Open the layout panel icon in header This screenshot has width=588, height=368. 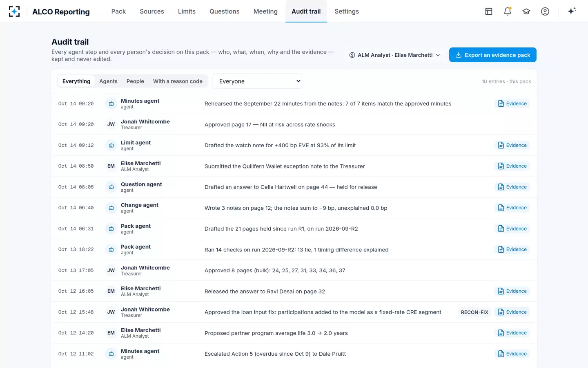pyautogui.click(x=489, y=11)
